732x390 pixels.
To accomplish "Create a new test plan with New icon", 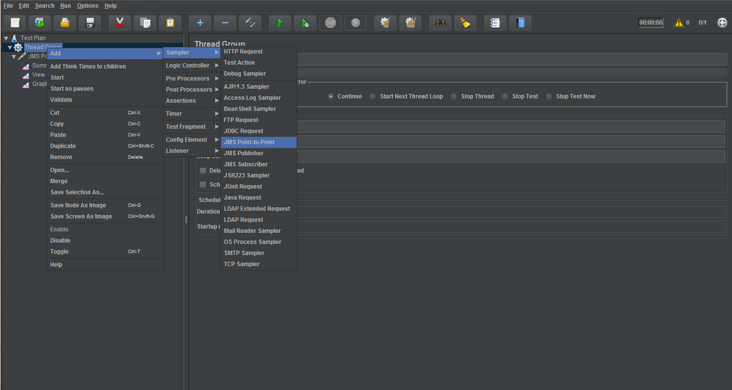I will (15, 23).
